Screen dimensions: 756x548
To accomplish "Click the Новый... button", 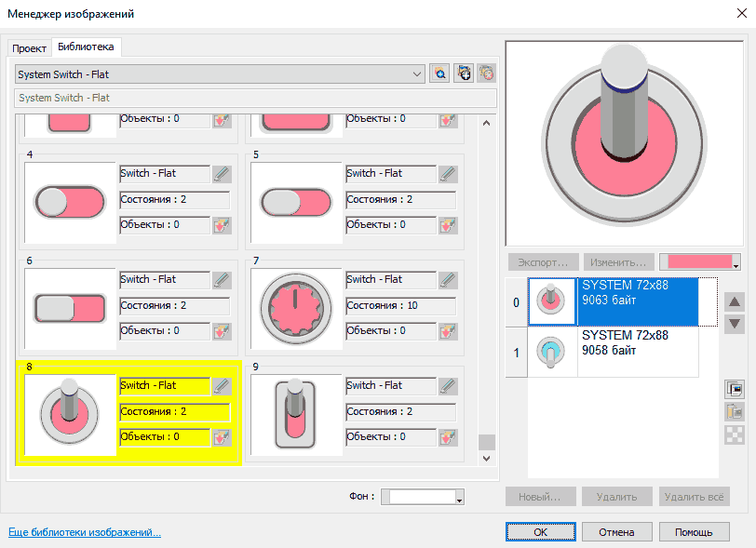I will pyautogui.click(x=541, y=497).
